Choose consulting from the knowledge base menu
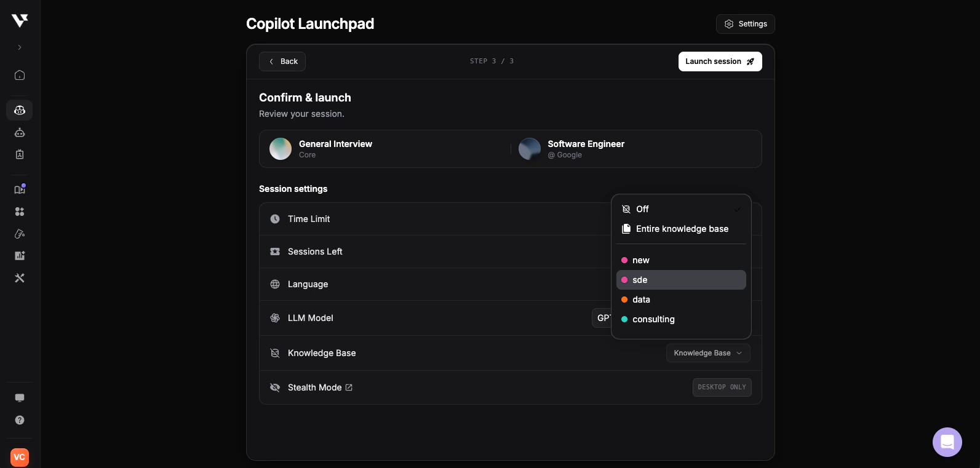This screenshot has height=468, width=980. coord(653,319)
